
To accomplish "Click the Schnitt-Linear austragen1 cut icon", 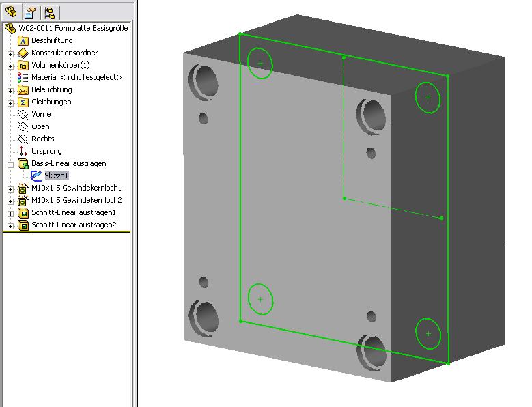I will [x=23, y=213].
